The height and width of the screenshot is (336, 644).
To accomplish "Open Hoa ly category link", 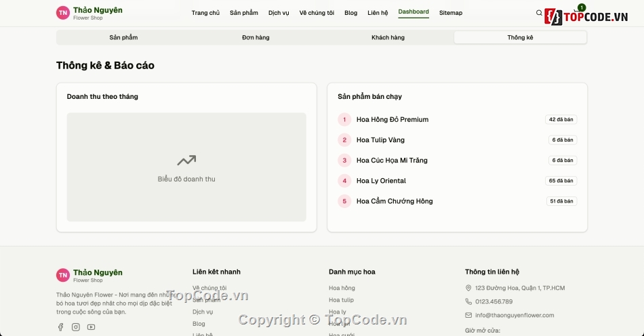I will (x=337, y=312).
